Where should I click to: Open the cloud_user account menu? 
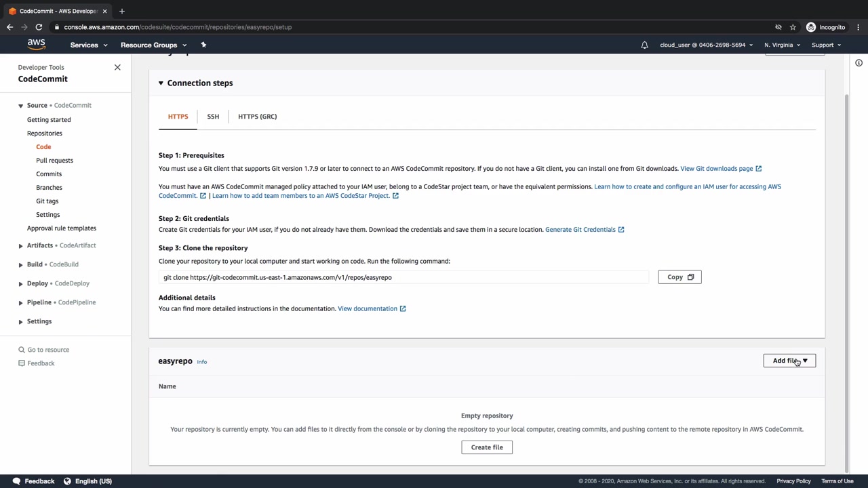click(x=706, y=45)
